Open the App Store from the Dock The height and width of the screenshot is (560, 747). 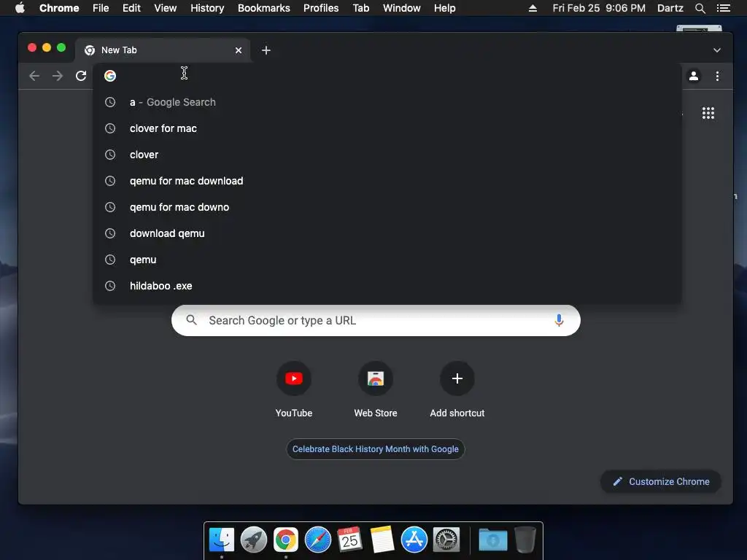tap(414, 540)
